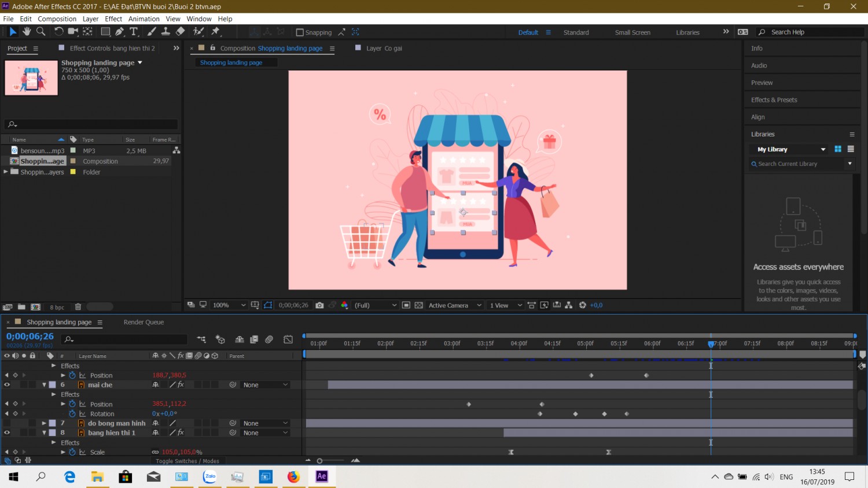Select the Puppet Pin tool
The width and height of the screenshot is (868, 488).
tap(216, 32)
